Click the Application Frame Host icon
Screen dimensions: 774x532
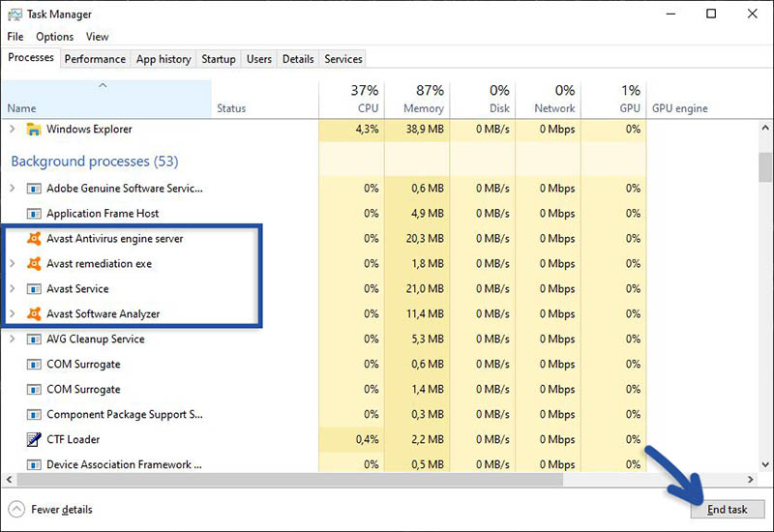[34, 214]
